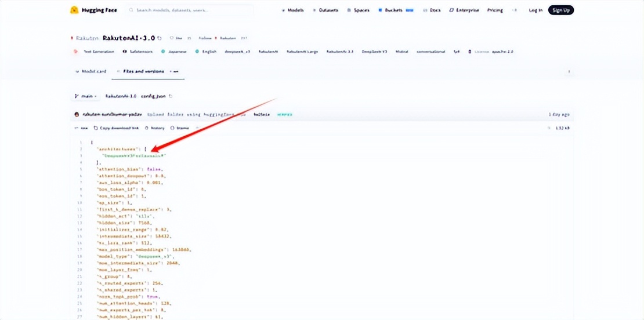644x320 pixels.
Task: Focus the search models, datasets, users field
Action: pos(189,10)
